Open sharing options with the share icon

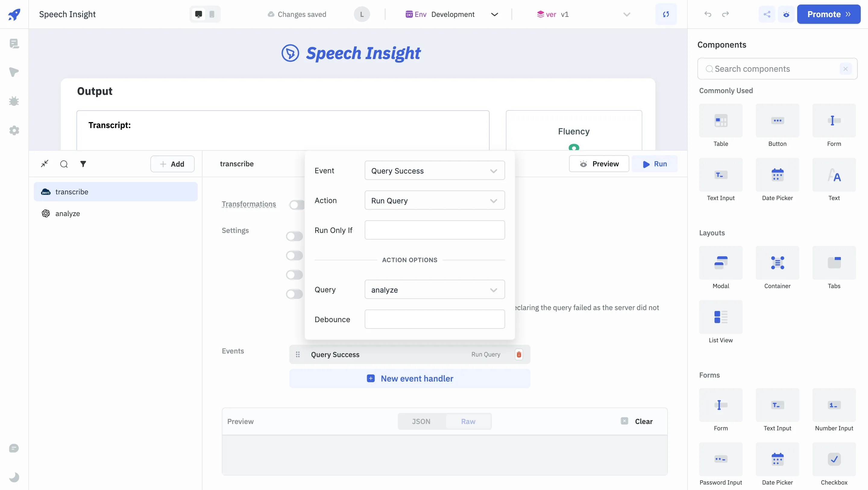coord(767,14)
